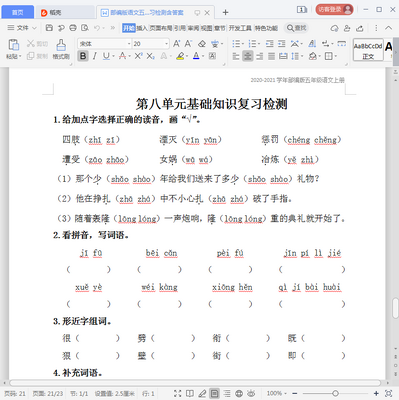Click the distributed alignment icon
The width and height of the screenshot is (399, 400).
coord(283,56)
